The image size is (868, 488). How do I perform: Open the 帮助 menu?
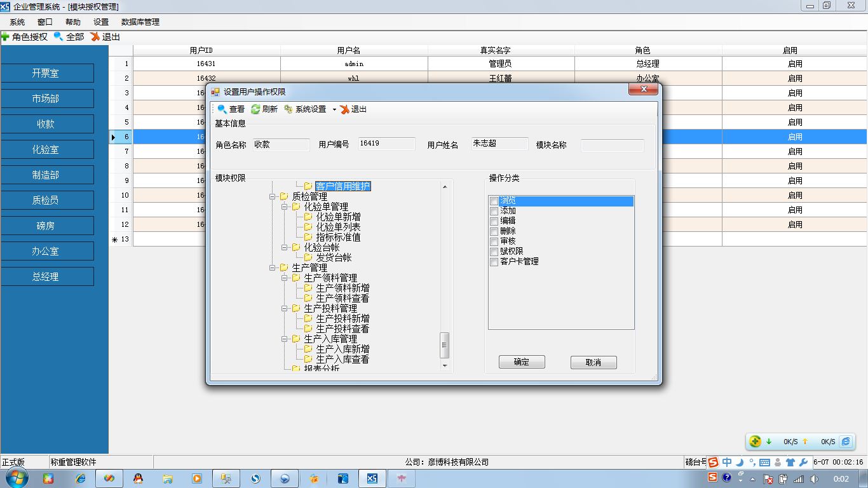(x=73, y=22)
